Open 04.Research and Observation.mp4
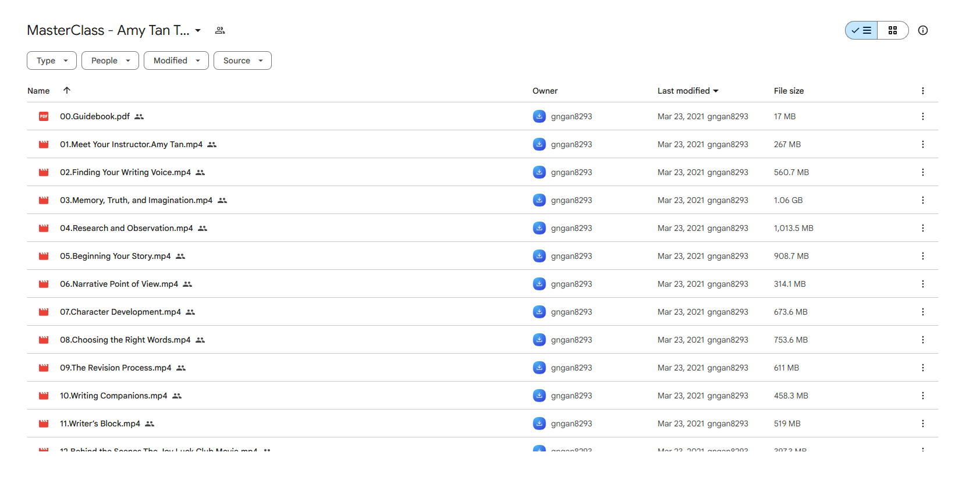 (x=126, y=228)
